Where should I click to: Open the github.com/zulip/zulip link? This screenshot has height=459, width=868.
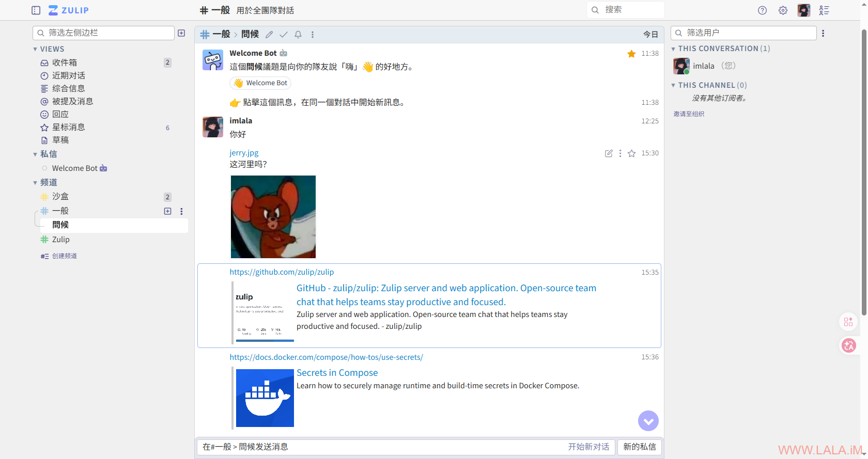point(282,272)
